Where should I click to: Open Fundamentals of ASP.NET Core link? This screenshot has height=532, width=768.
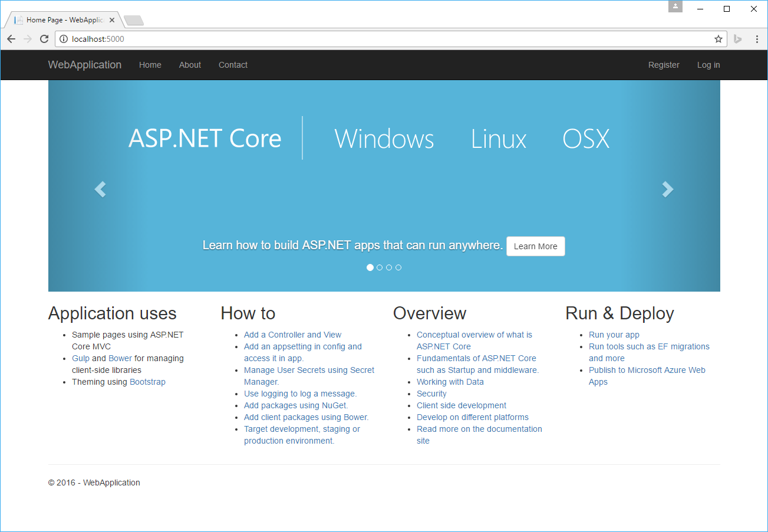click(x=478, y=364)
